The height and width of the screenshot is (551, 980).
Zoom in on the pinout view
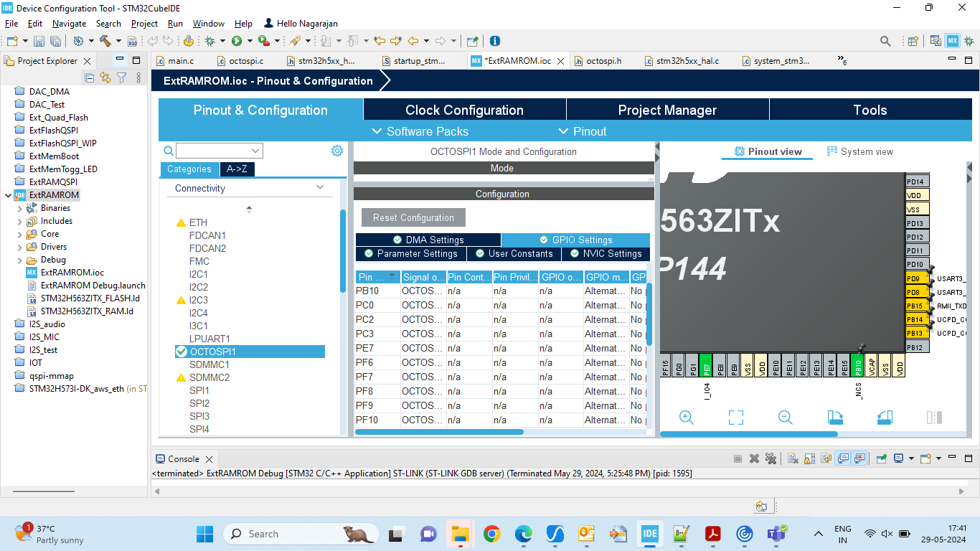(687, 418)
